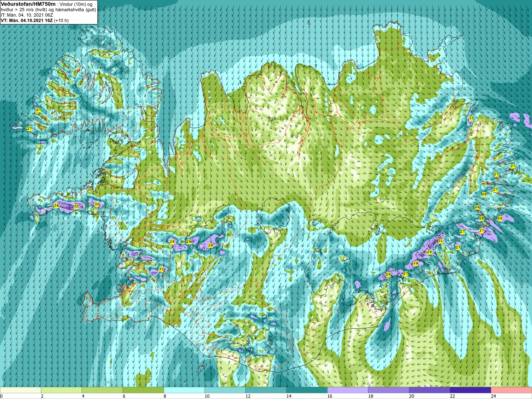Image resolution: width=532 pixels, height=399 pixels.
Task: Select the 20–22 m/s violet legend swatch
Action: (430, 390)
